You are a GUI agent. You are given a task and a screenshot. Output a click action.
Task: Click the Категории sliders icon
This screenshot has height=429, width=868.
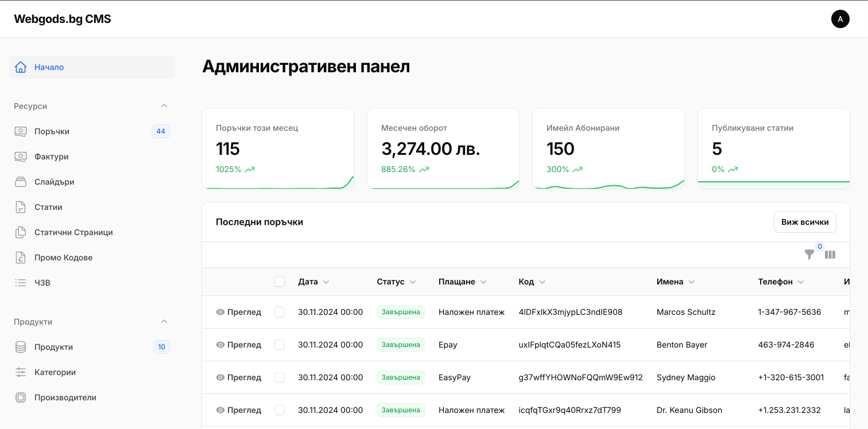21,372
